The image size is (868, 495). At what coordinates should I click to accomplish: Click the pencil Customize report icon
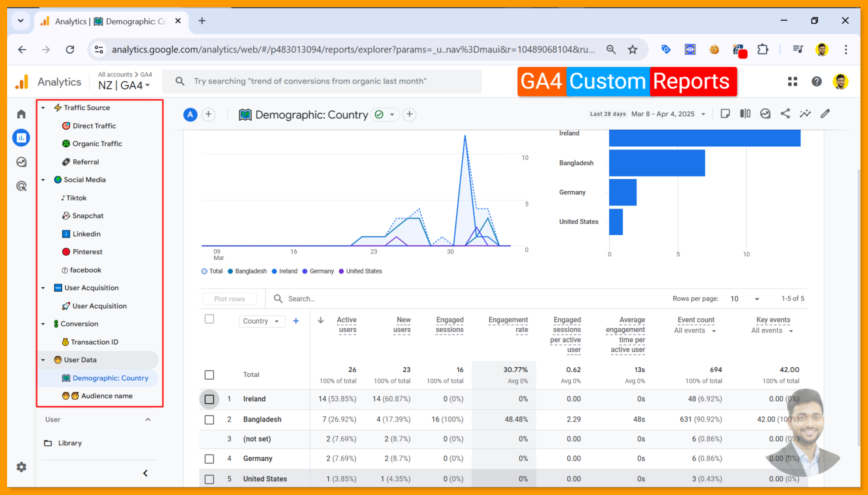tap(825, 114)
